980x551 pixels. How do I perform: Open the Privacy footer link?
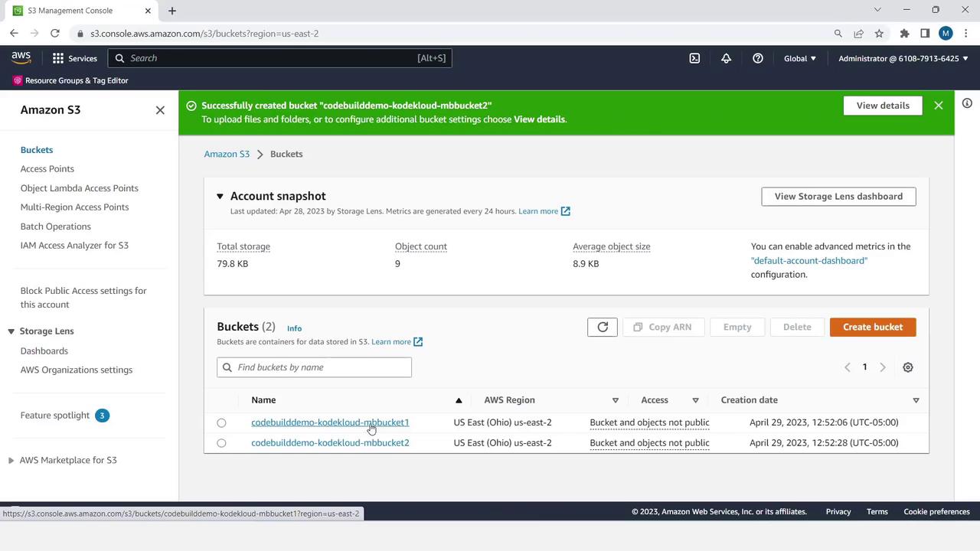838,512
